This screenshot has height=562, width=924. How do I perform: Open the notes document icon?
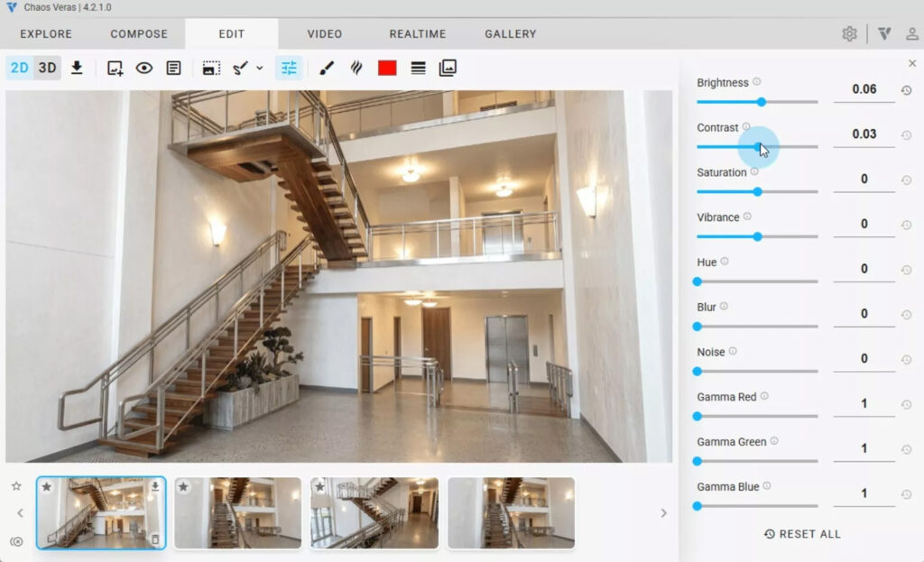(173, 67)
